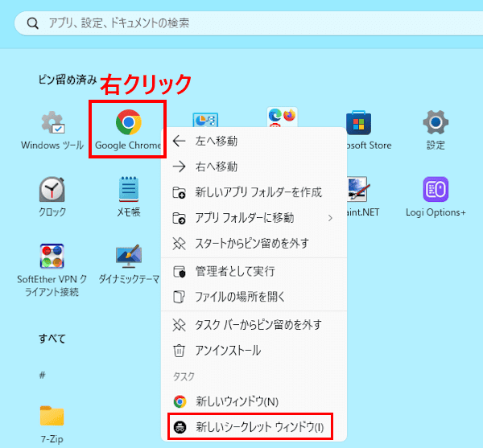The image size is (483, 448).
Task: Open the chart app behind the menu
Action: (205, 120)
